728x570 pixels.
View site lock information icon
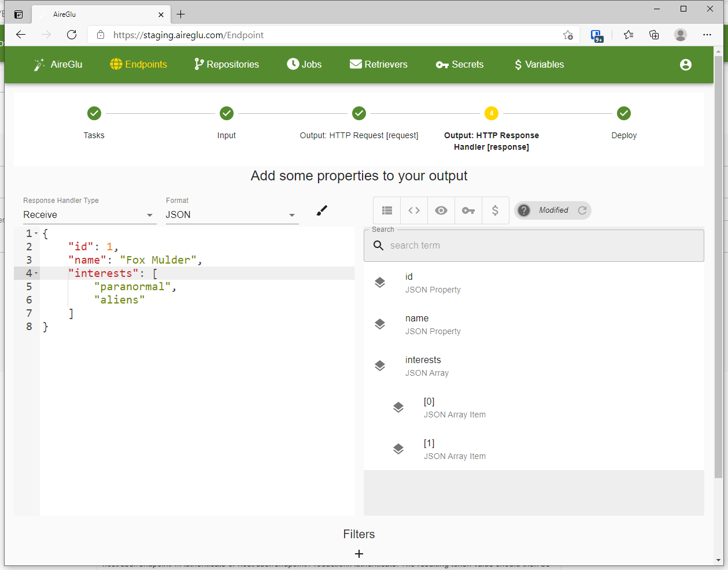click(101, 35)
